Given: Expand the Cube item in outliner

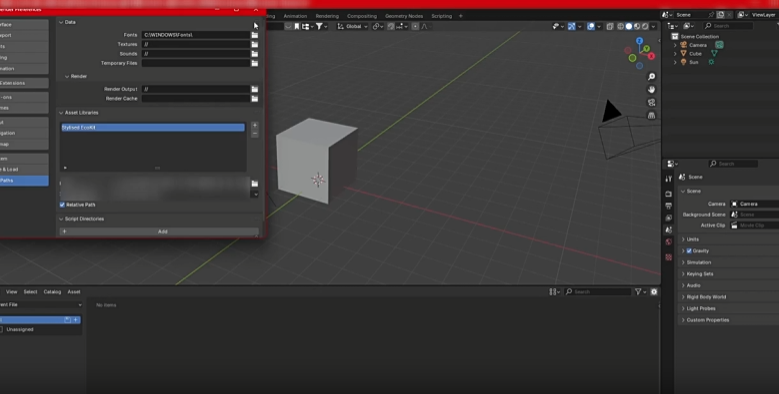Looking at the screenshot, I should coord(675,54).
